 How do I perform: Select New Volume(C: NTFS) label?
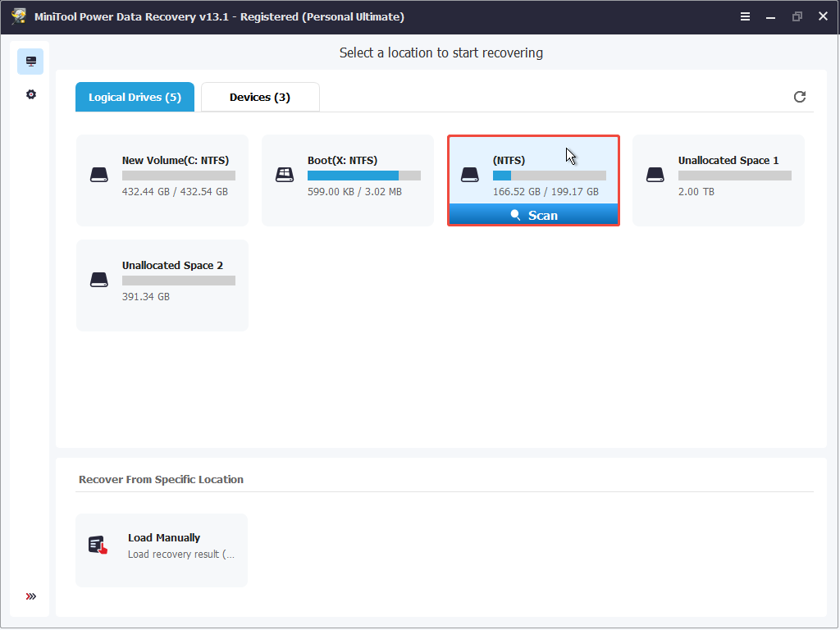(x=176, y=160)
